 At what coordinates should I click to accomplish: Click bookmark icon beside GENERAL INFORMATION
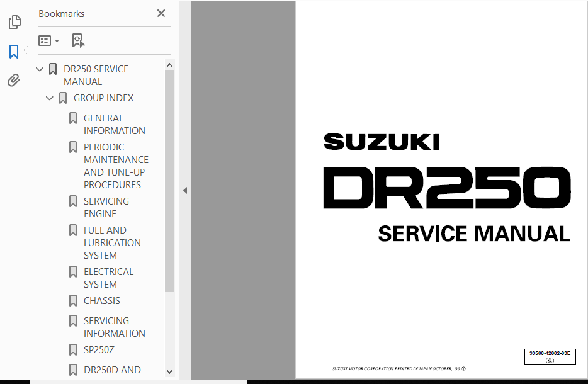73,118
